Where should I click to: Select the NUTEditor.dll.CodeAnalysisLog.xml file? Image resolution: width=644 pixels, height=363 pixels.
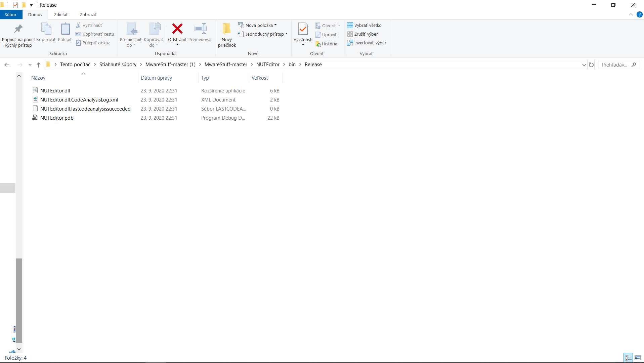[79, 99]
